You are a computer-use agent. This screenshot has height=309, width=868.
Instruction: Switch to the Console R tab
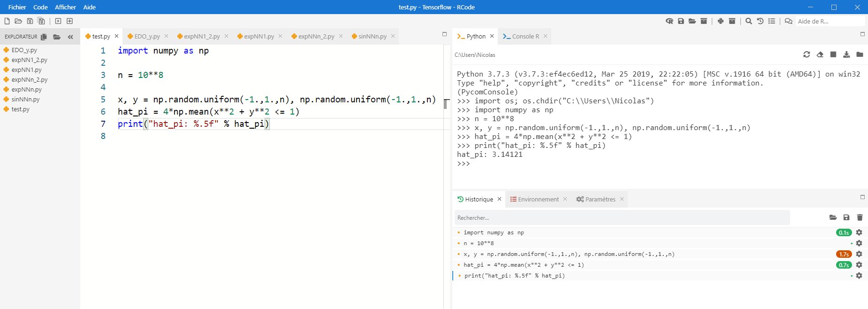[525, 36]
